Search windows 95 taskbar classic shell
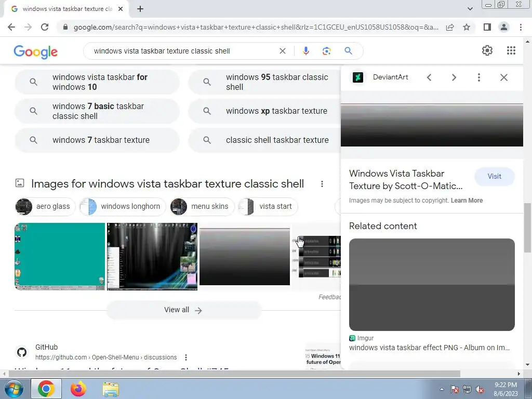 pos(264,82)
